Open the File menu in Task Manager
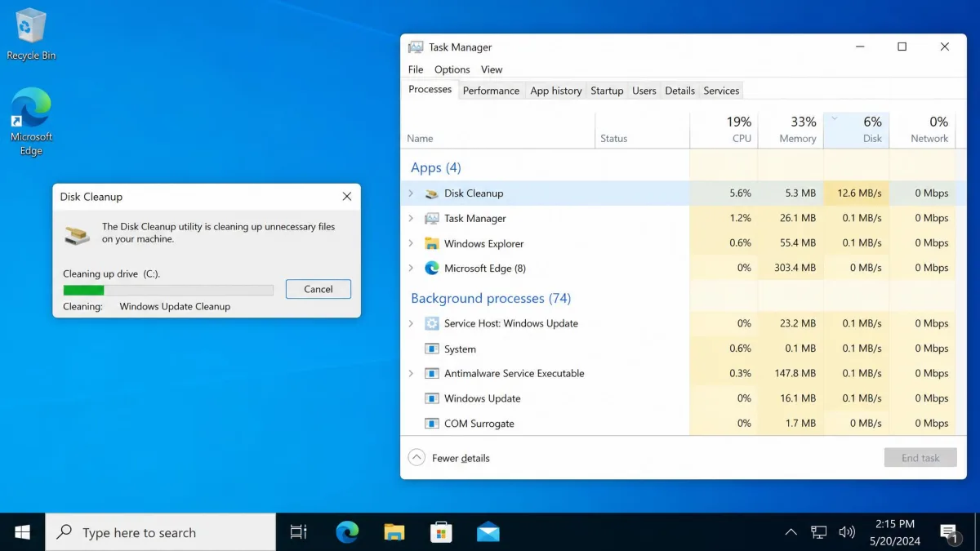Image resolution: width=980 pixels, height=551 pixels. [416, 69]
